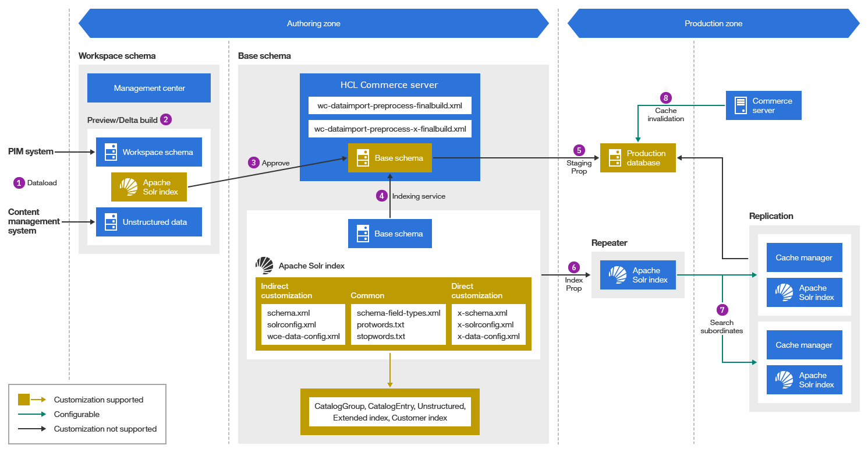The height and width of the screenshot is (452, 868).
Task: Click the Common column header
Action: 367,295
